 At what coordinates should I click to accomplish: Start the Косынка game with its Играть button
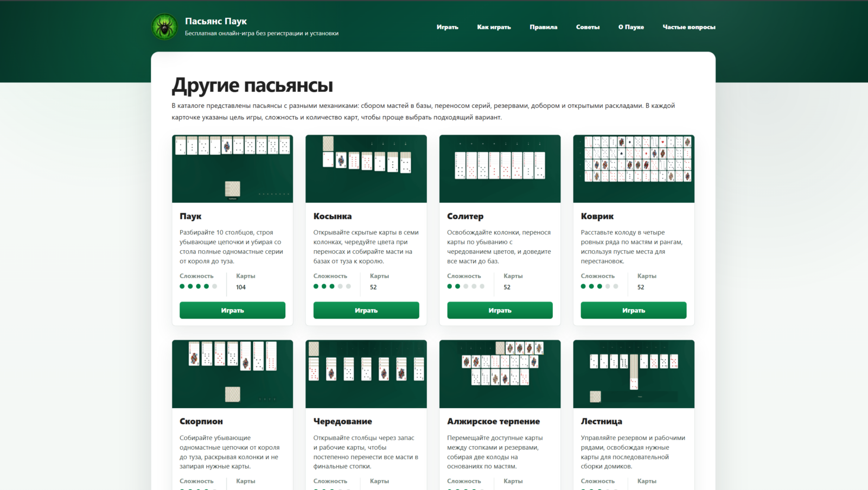pyautogui.click(x=366, y=310)
